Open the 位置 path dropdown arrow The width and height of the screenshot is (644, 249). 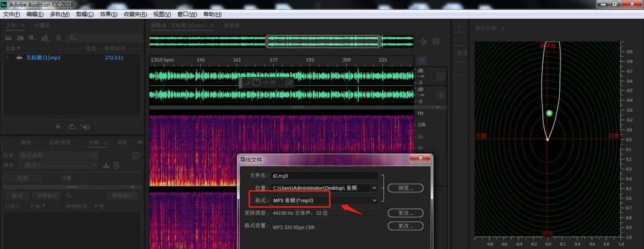374,188
